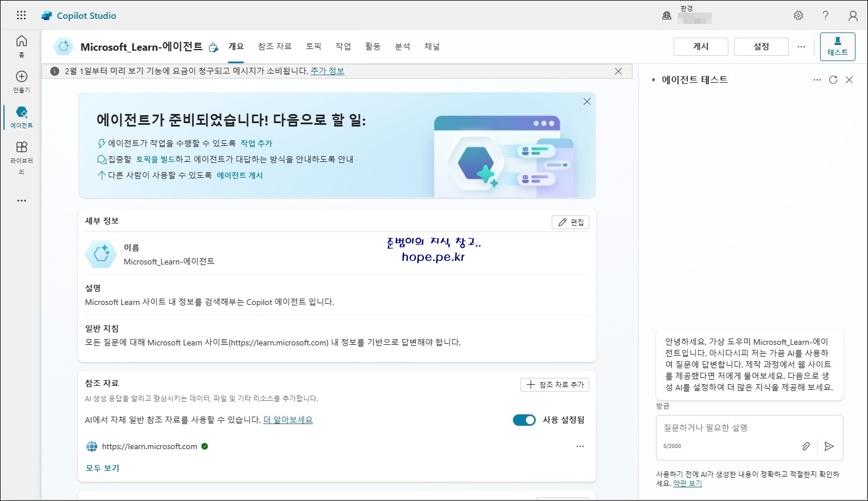Dismiss the billing notice bar

coord(618,71)
